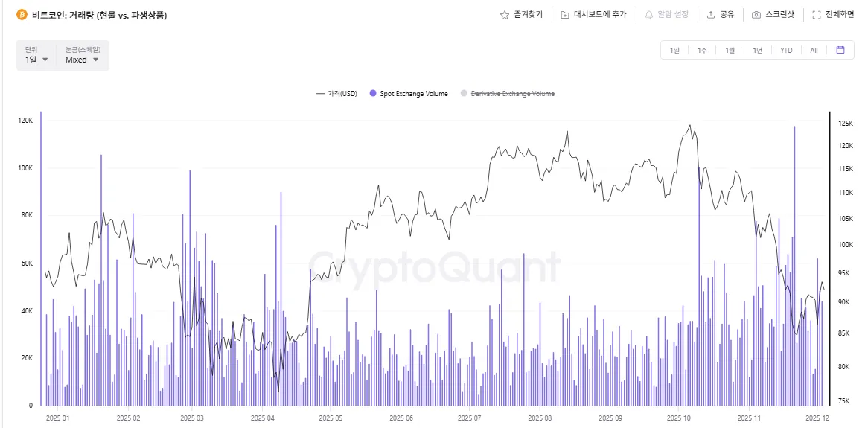Image resolution: width=868 pixels, height=428 pixels.
Task: Click the 1년 range button
Action: click(x=757, y=51)
